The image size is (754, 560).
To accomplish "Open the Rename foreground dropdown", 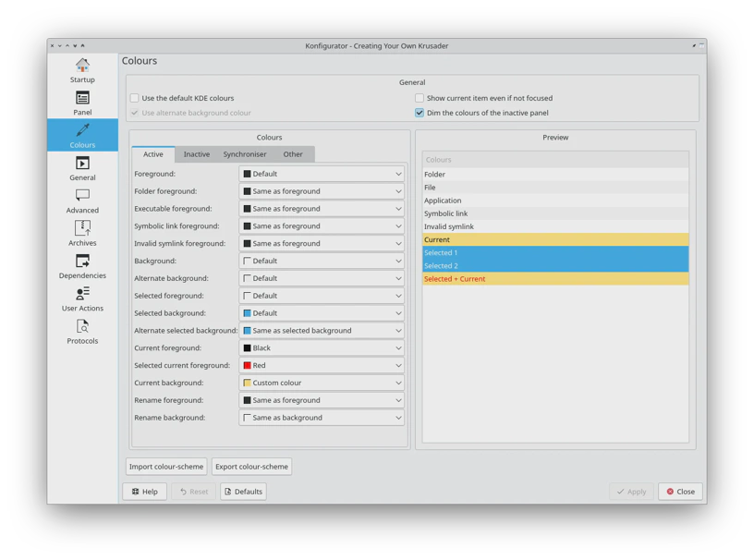I will 322,400.
